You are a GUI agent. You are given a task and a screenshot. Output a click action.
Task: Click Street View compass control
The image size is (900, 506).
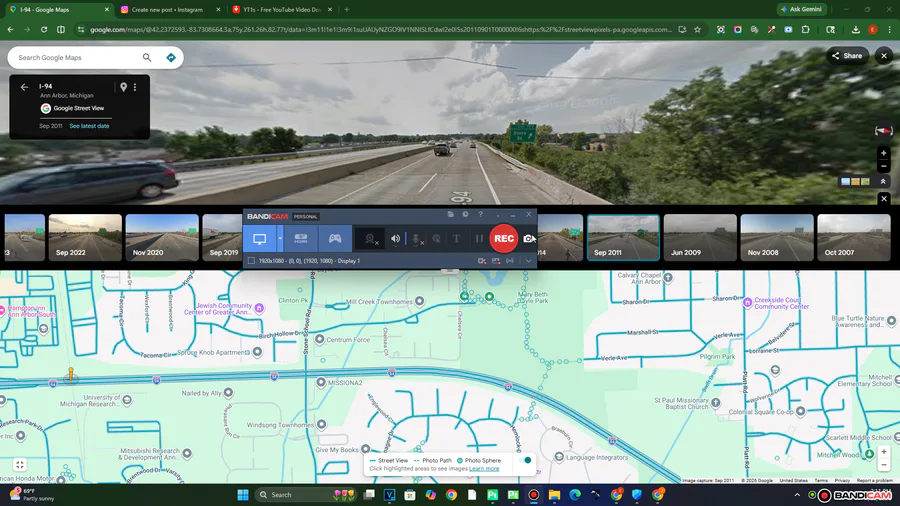coord(883,131)
